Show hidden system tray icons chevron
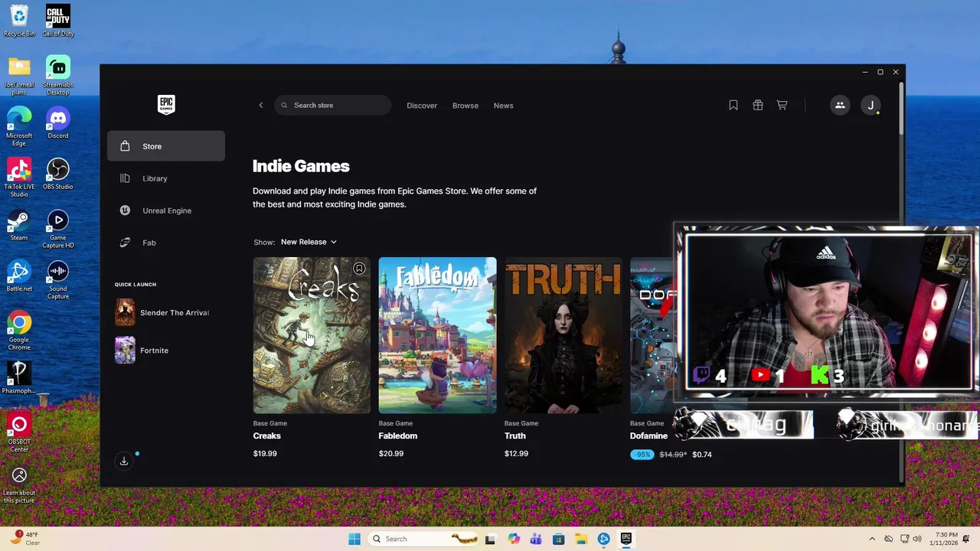 [x=872, y=539]
